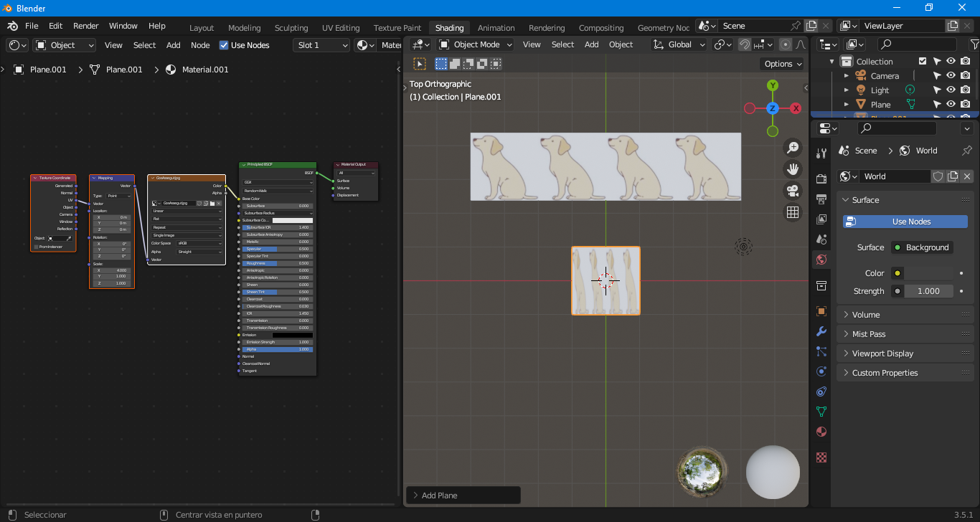Toggle Light visibility eye icon
Screen dimensions: 980x522
951,90
